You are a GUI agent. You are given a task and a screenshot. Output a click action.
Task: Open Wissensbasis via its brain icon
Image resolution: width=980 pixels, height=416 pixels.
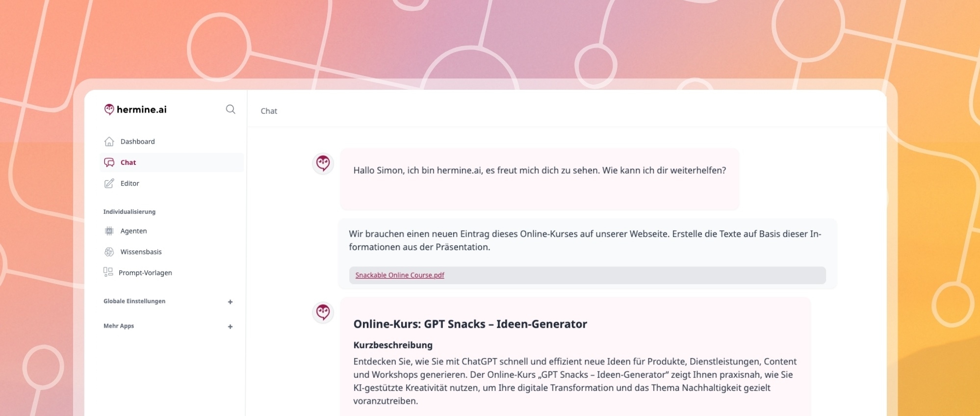click(x=109, y=252)
